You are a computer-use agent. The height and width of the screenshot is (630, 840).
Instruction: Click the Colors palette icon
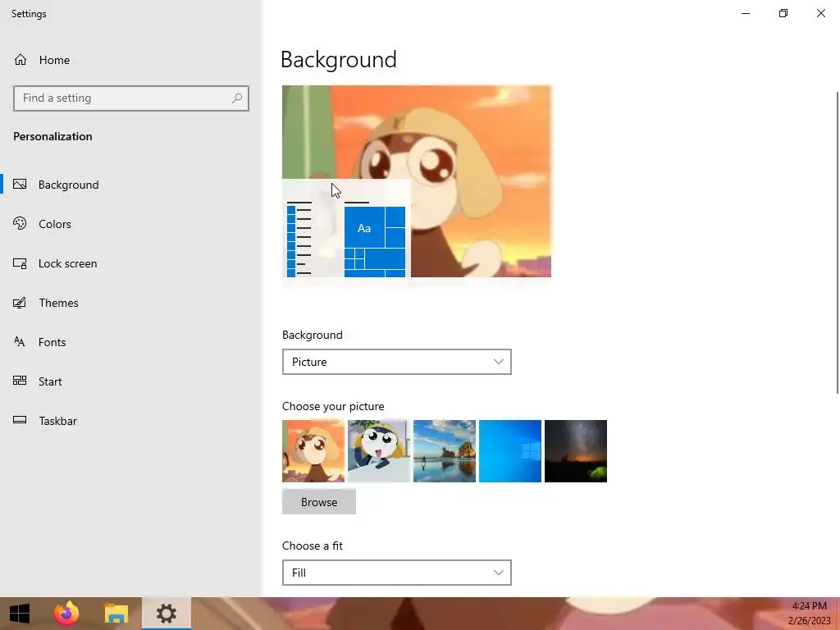click(x=20, y=223)
